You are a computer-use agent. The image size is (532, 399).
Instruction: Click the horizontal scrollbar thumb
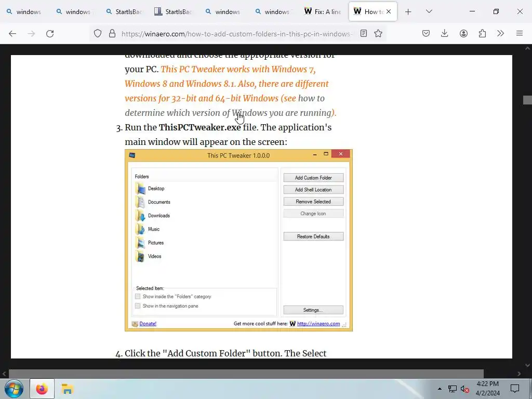246,374
